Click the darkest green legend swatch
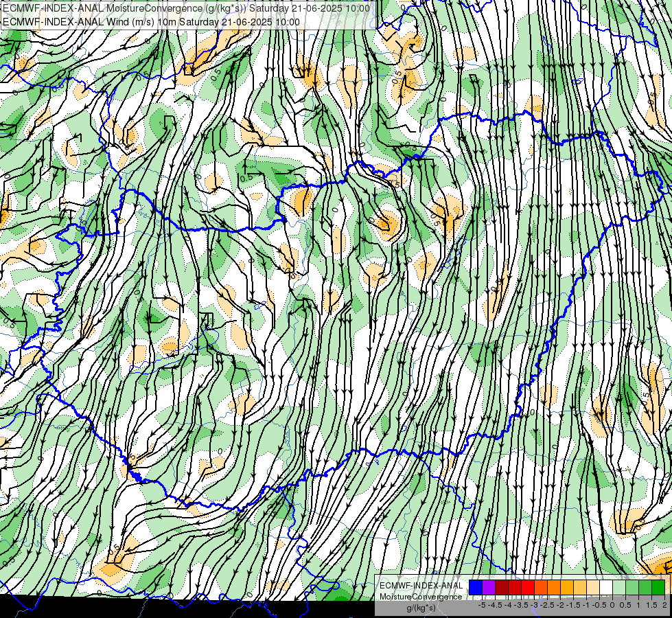Screen dimensions: 672x618 click(658, 587)
